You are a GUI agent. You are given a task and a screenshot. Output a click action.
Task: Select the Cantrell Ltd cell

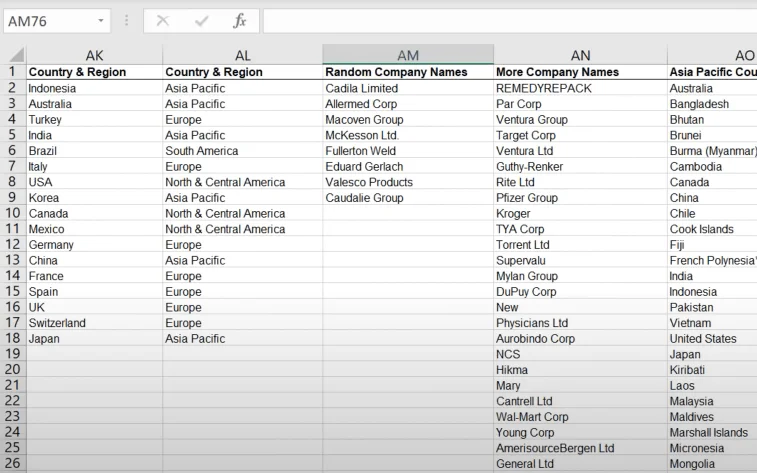pos(580,401)
